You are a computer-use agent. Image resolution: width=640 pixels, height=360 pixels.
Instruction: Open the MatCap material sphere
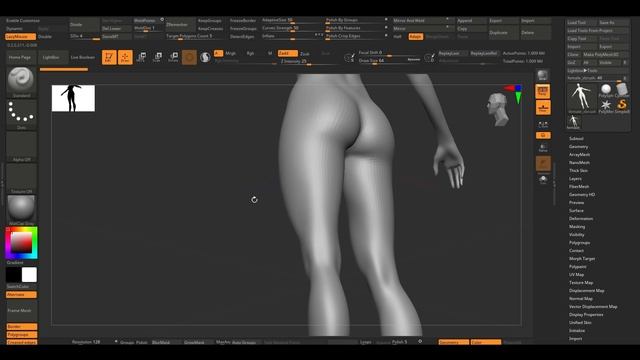point(21,210)
